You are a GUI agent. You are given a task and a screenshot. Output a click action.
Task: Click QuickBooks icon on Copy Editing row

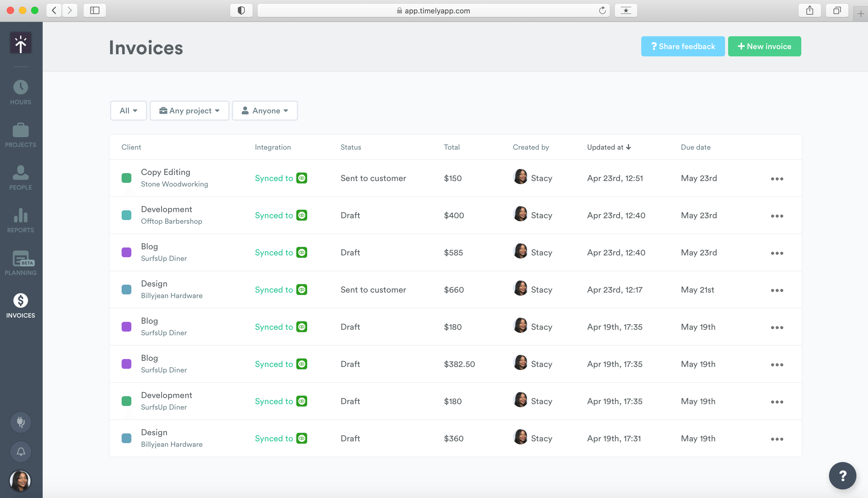click(302, 178)
